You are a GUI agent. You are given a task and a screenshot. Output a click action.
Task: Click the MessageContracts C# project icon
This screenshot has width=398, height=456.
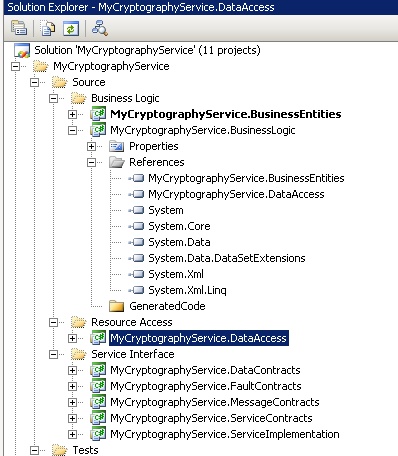coord(98,402)
